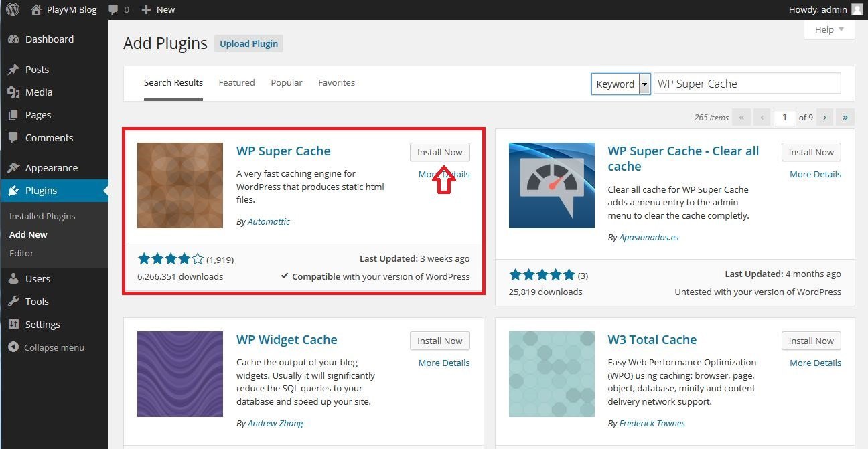Click the Appearance brush icon

pyautogui.click(x=15, y=167)
